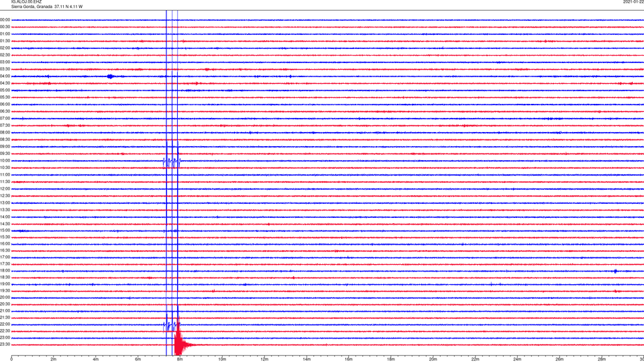This screenshot has width=644, height=362.
Task: Select the 03:30 time label
Action: click(5, 69)
